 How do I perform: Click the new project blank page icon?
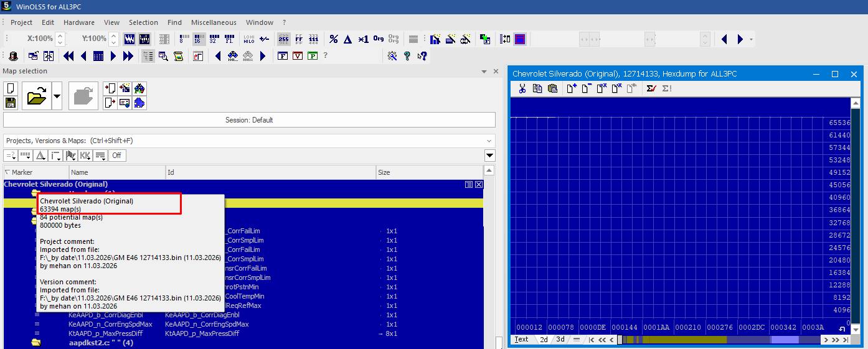point(11,90)
